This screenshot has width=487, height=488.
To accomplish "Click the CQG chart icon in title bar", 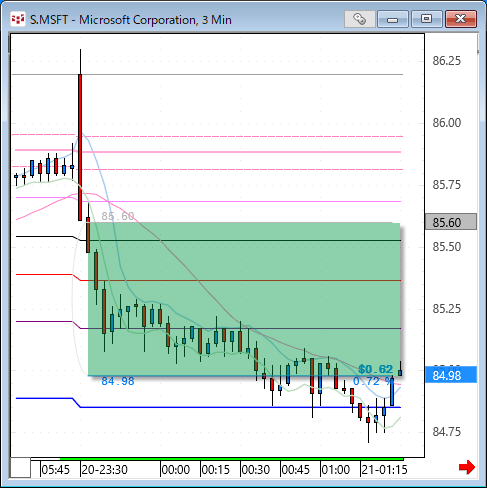I will (x=18, y=19).
